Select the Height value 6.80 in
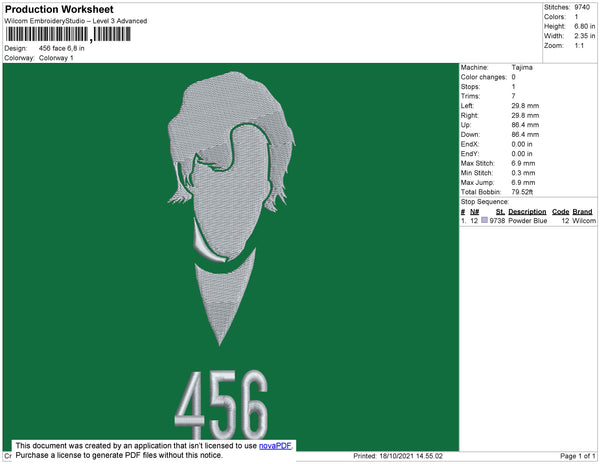This screenshot has height=464, width=600. pyautogui.click(x=584, y=26)
